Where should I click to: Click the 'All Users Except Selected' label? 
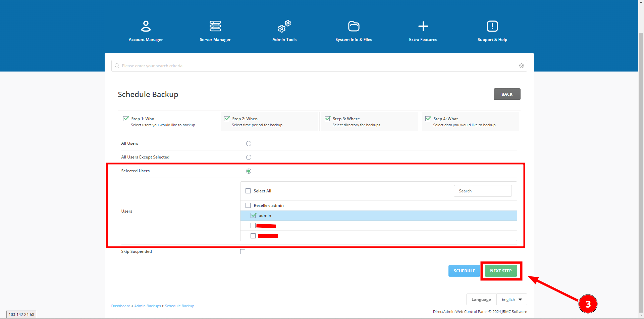tap(145, 157)
